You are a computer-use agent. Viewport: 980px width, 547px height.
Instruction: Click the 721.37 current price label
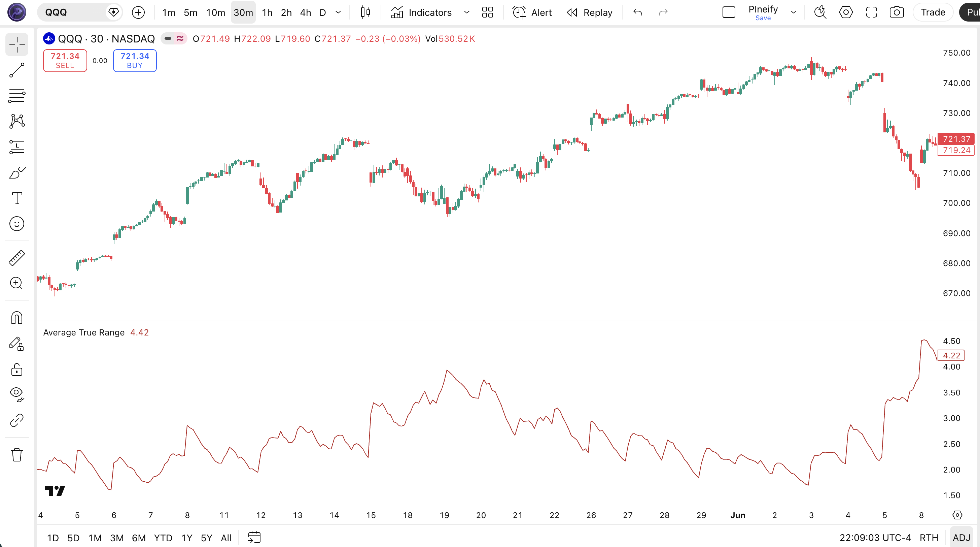[956, 139]
